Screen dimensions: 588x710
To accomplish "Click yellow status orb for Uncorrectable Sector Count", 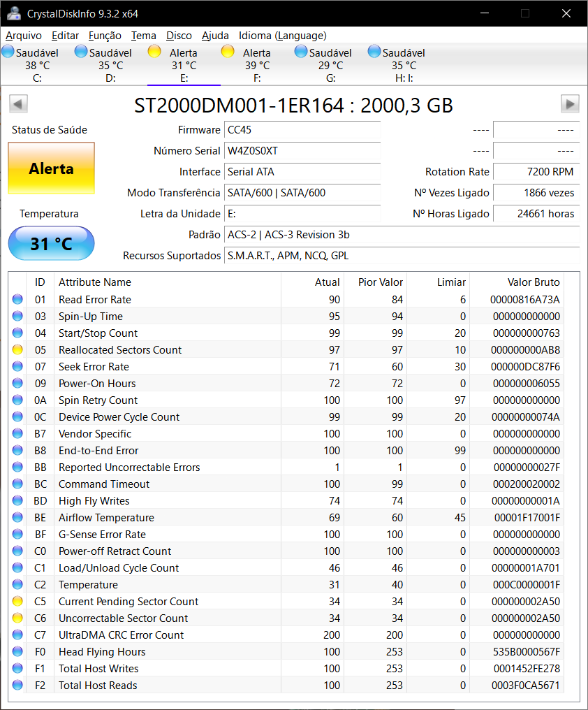I will pyautogui.click(x=17, y=618).
